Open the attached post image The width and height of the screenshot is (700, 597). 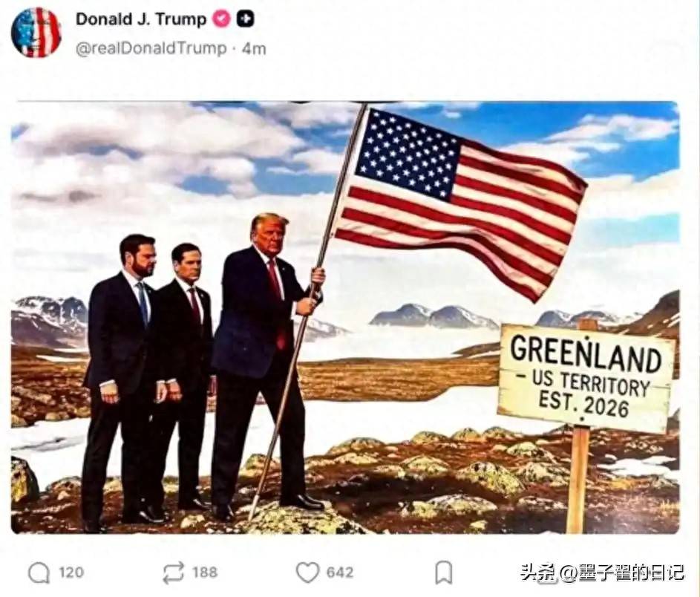345,318
